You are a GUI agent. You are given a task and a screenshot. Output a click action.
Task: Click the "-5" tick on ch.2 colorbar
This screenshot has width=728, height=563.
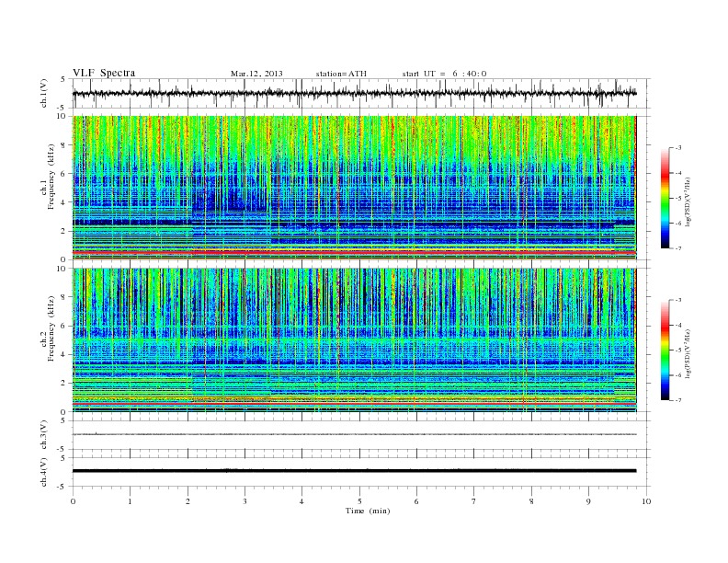(677, 350)
